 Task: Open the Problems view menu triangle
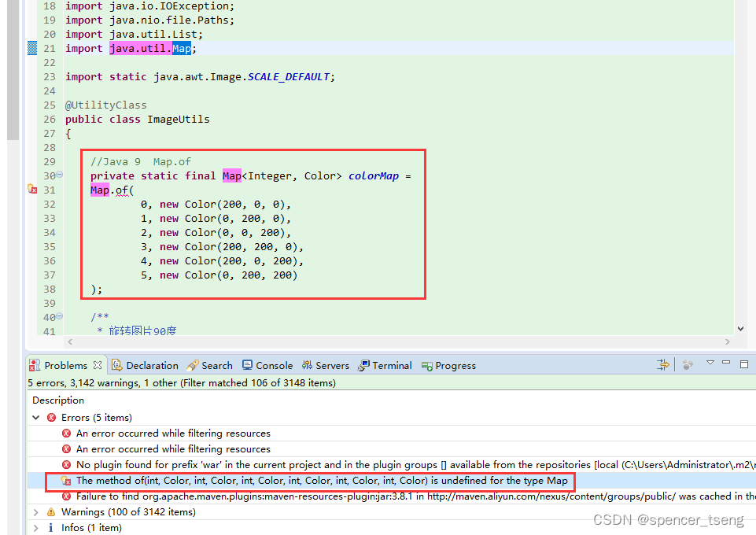710,363
